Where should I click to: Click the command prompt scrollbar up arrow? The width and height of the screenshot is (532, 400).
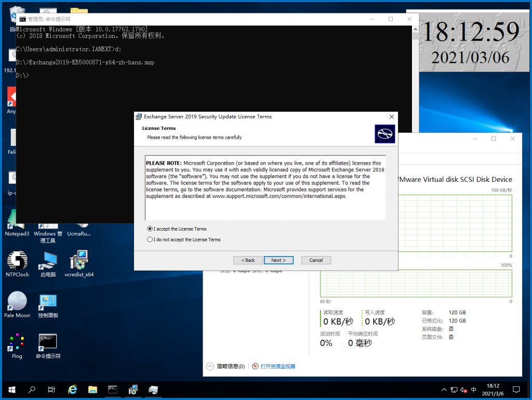(x=415, y=29)
